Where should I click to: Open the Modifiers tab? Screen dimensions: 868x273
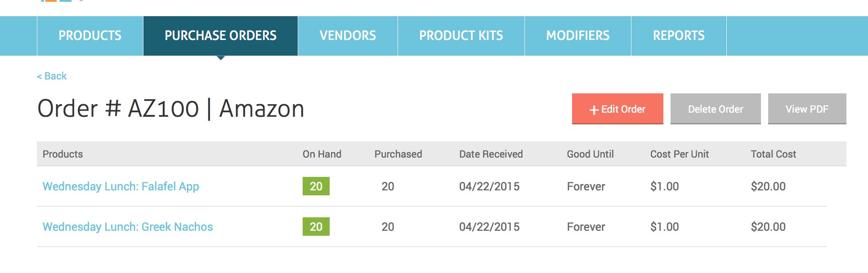[x=578, y=36]
